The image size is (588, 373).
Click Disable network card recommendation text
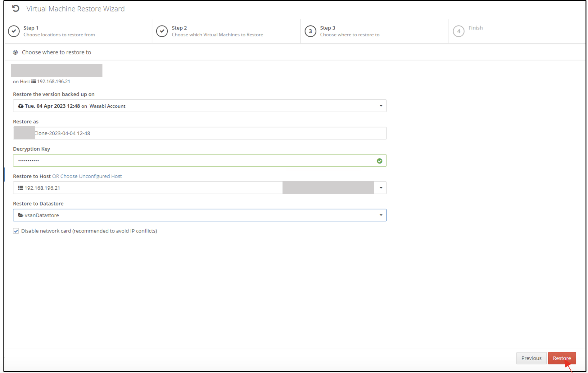[x=89, y=231]
